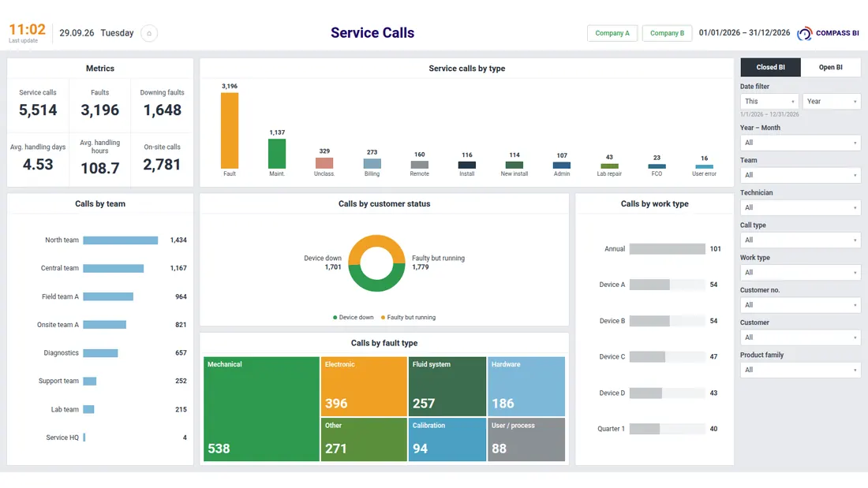This screenshot has width=868, height=488.
Task: Expand the Customer filter dropdown
Action: 800,337
